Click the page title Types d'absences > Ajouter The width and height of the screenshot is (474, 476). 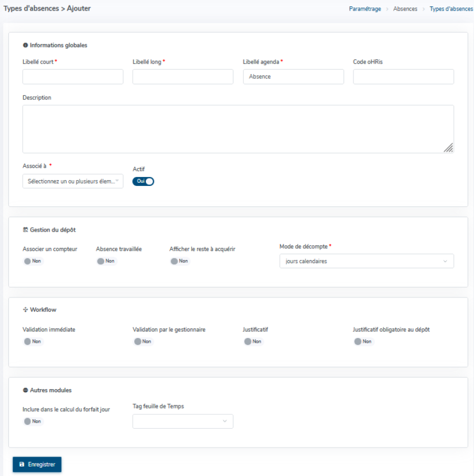click(47, 8)
